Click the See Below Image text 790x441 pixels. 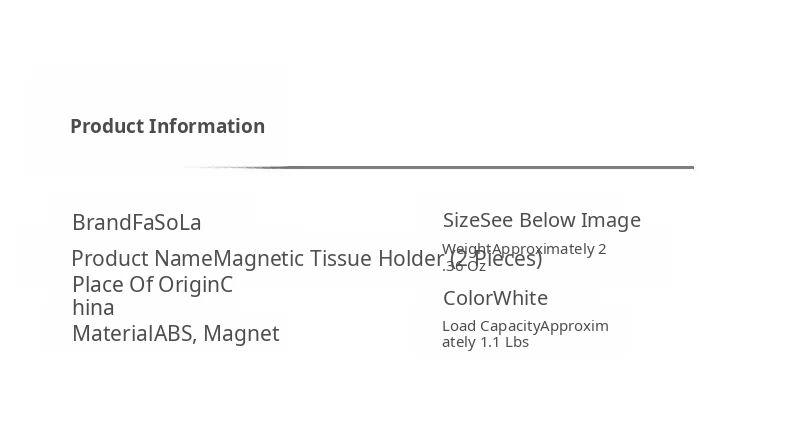[560, 220]
